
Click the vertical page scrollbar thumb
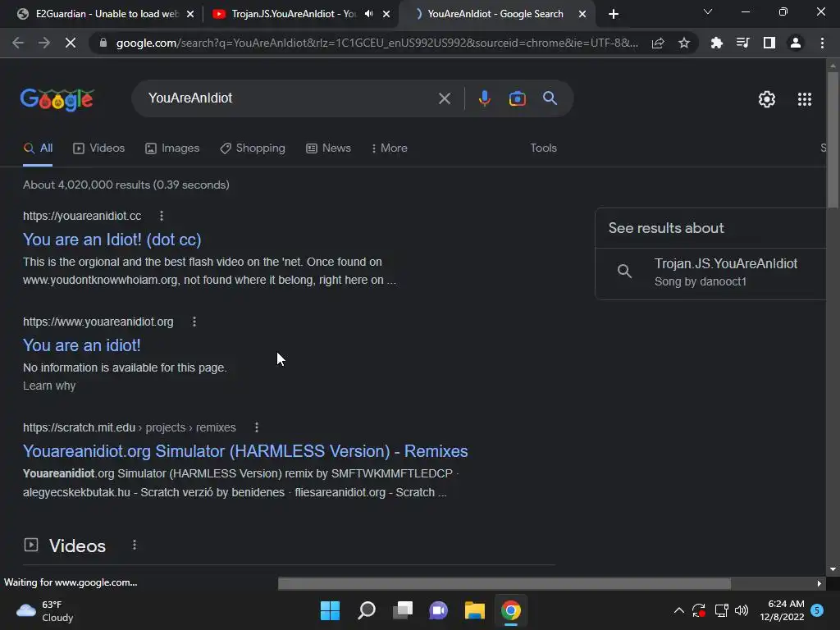point(833,139)
